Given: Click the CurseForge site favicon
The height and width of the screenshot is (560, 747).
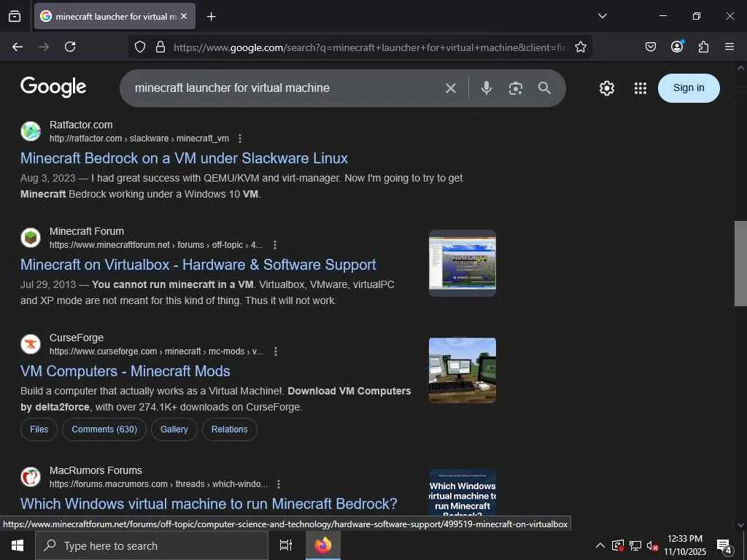Looking at the screenshot, I should tap(31, 344).
